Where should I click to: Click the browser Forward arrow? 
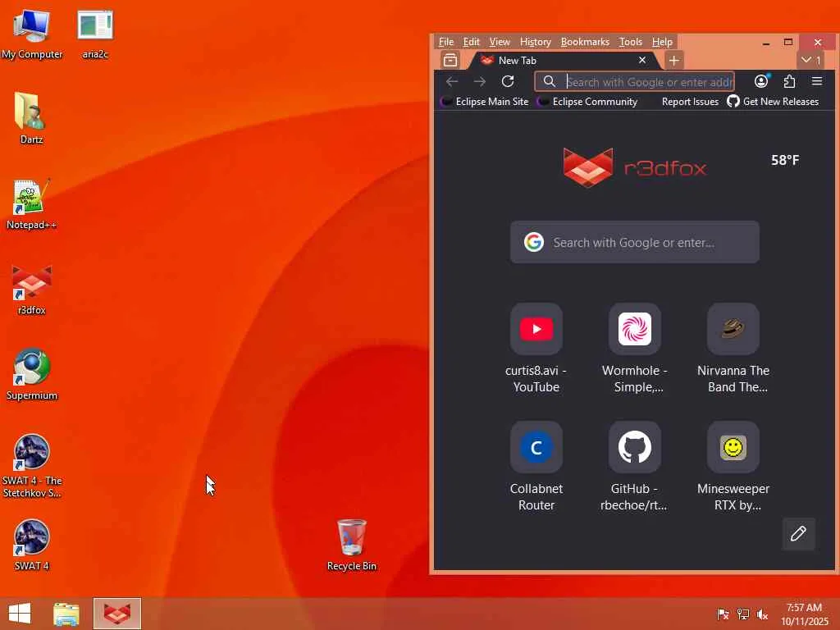pos(479,81)
